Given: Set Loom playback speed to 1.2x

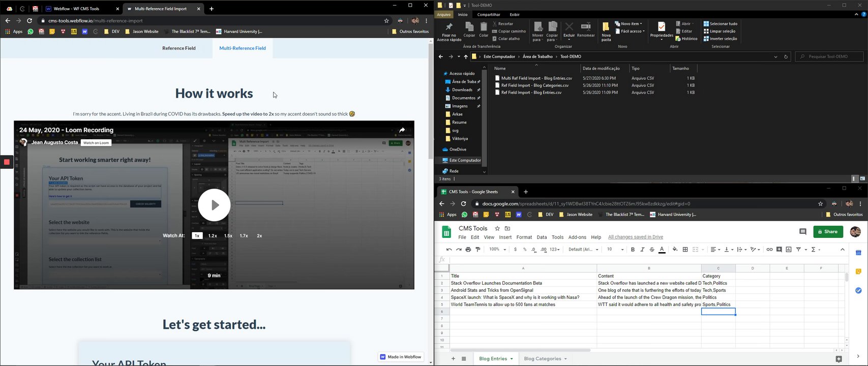Looking at the screenshot, I should click(213, 236).
